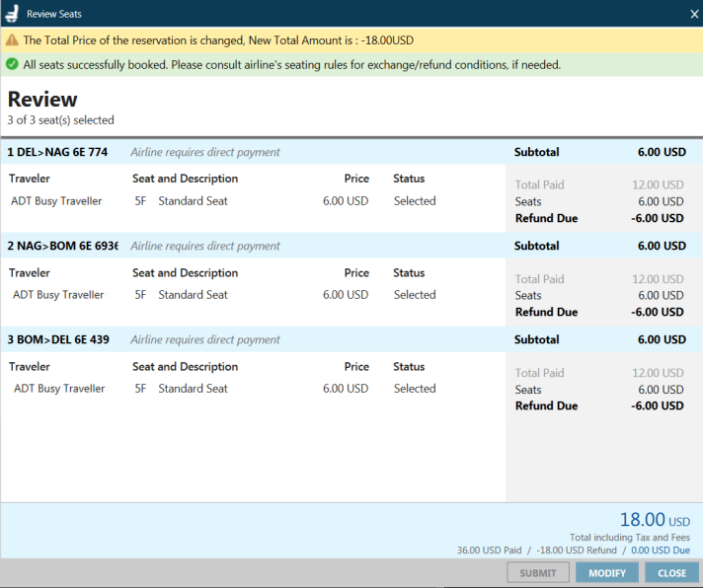Click the orange warning triangle icon
The width and height of the screenshot is (703, 588).
coord(12,40)
